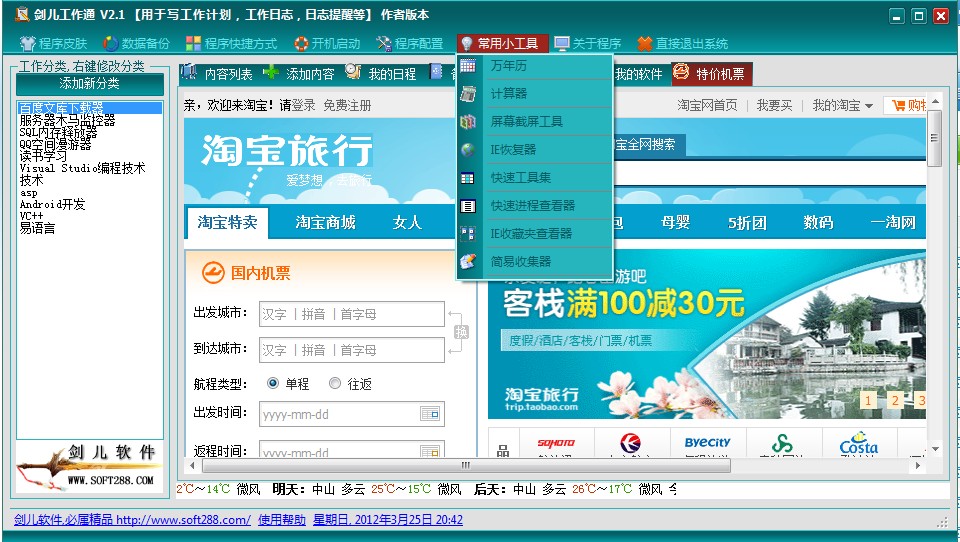Open the soft288.com website link
Screen dimensions: 960x542
(132, 520)
